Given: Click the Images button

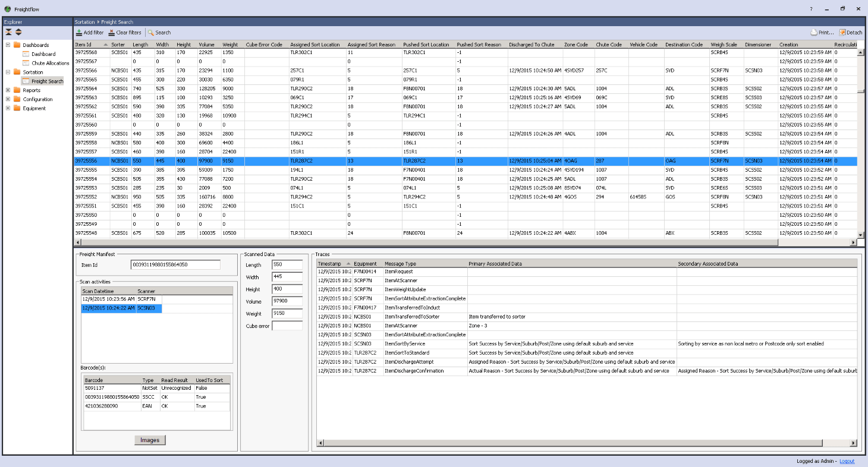Looking at the screenshot, I should click(x=150, y=440).
